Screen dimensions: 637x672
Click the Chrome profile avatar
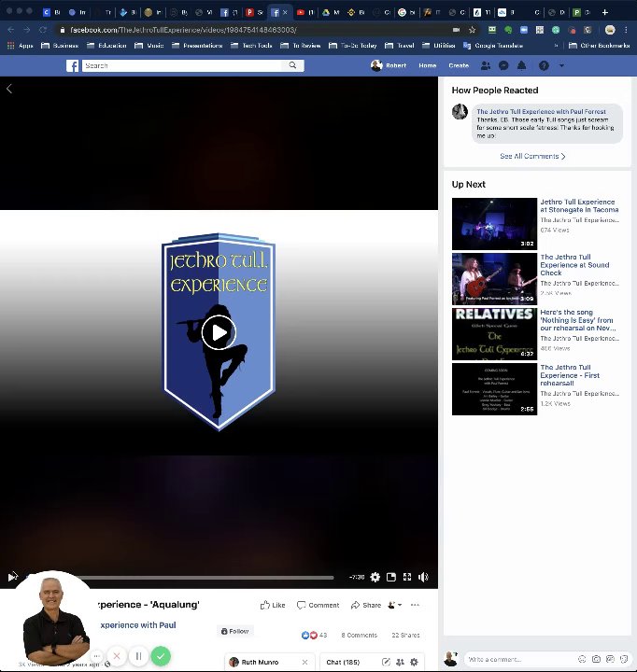610,30
